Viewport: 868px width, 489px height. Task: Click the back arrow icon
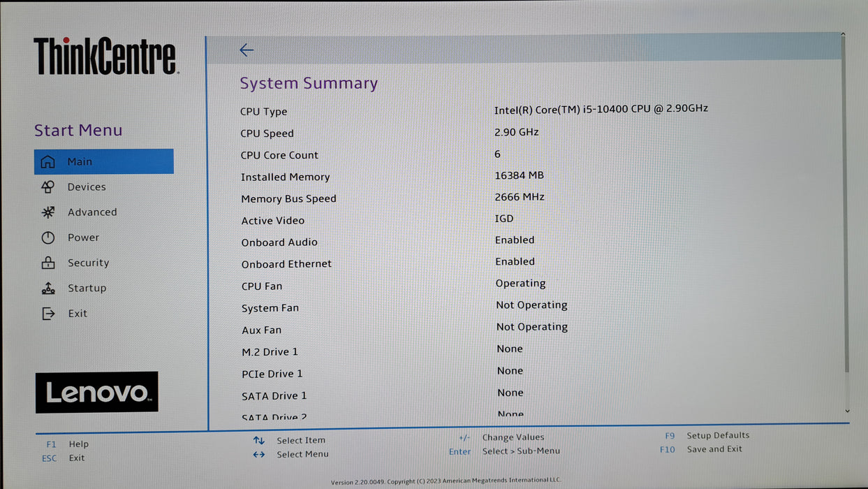[246, 50]
